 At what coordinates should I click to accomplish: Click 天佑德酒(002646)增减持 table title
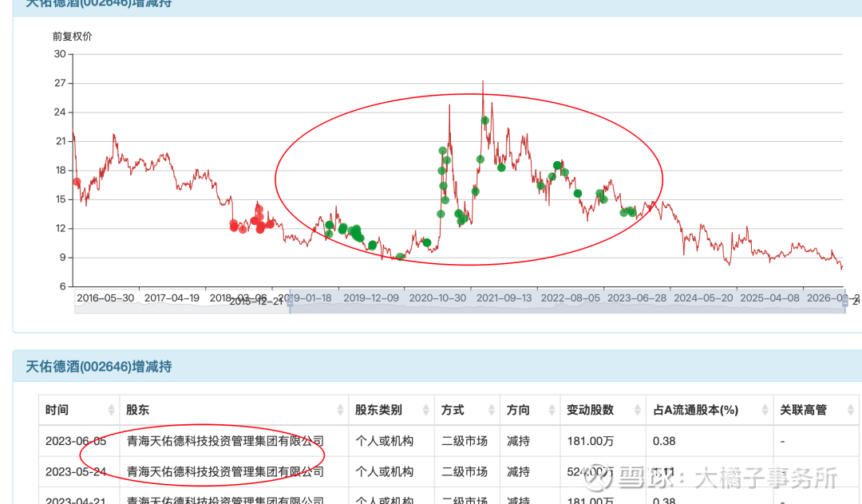tap(99, 367)
